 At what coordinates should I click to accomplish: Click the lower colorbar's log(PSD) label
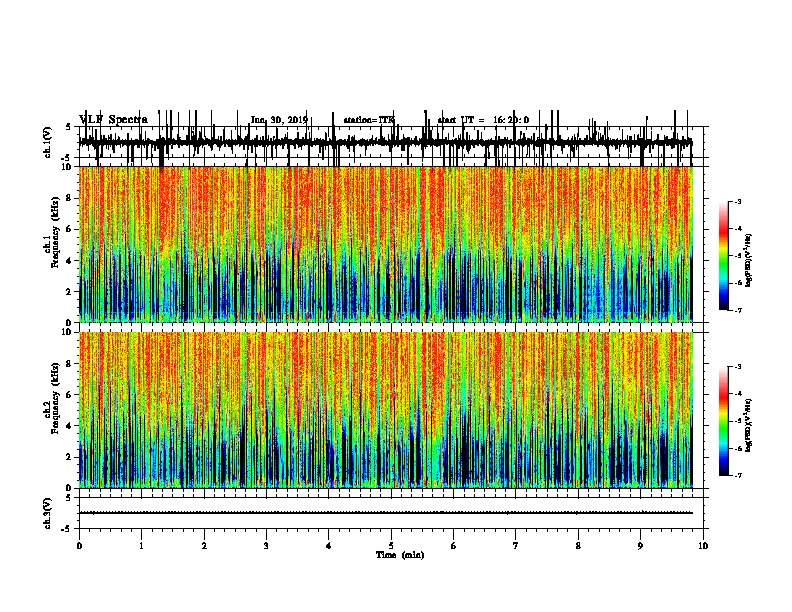(x=749, y=425)
